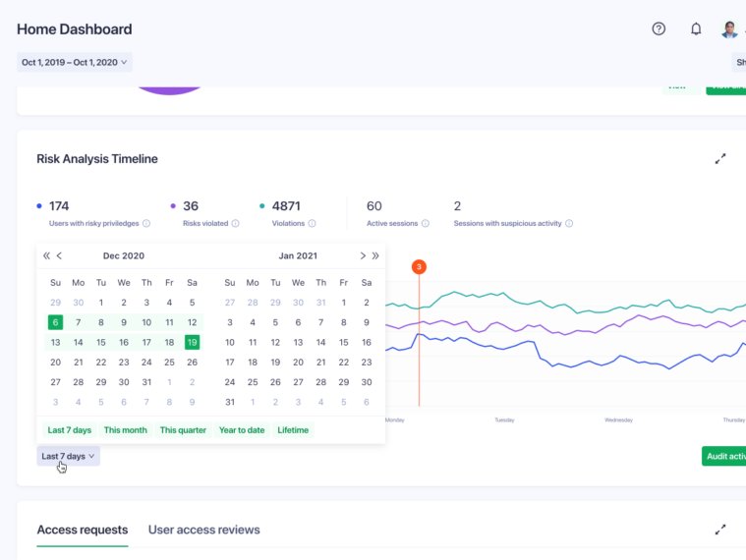The width and height of the screenshot is (746, 560).
Task: Open notifications bell icon
Action: tap(696, 28)
